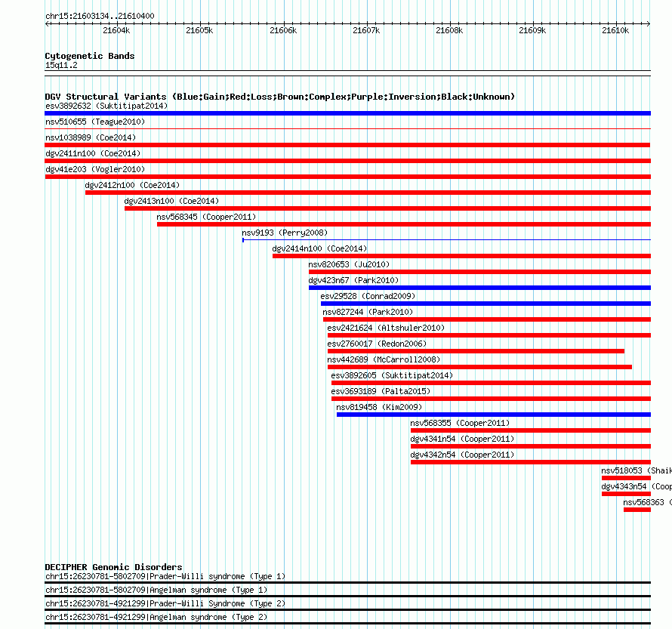Open esv29528 (Conrad2009) variant
The image size is (672, 629).
click(368, 296)
